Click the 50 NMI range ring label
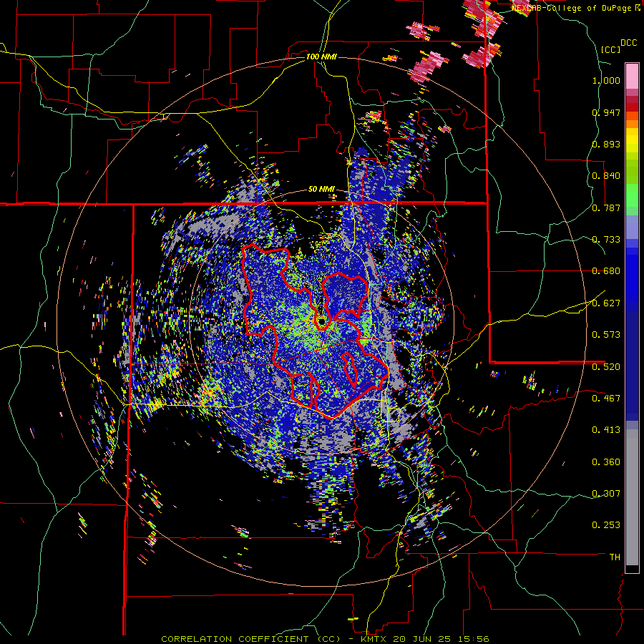The height and width of the screenshot is (644, 644). pyautogui.click(x=321, y=190)
